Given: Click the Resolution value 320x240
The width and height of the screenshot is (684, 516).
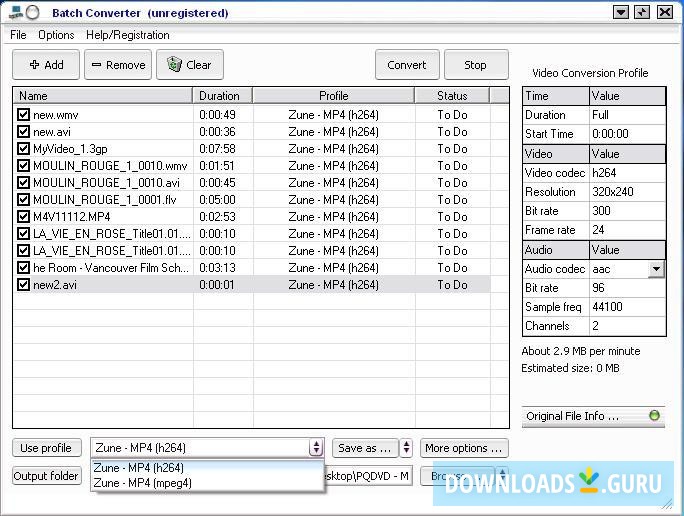Looking at the screenshot, I should pyautogui.click(x=613, y=192).
